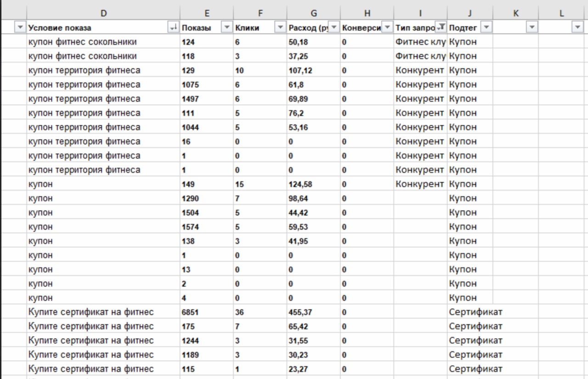Click the cell with shows value 1044

(207, 127)
